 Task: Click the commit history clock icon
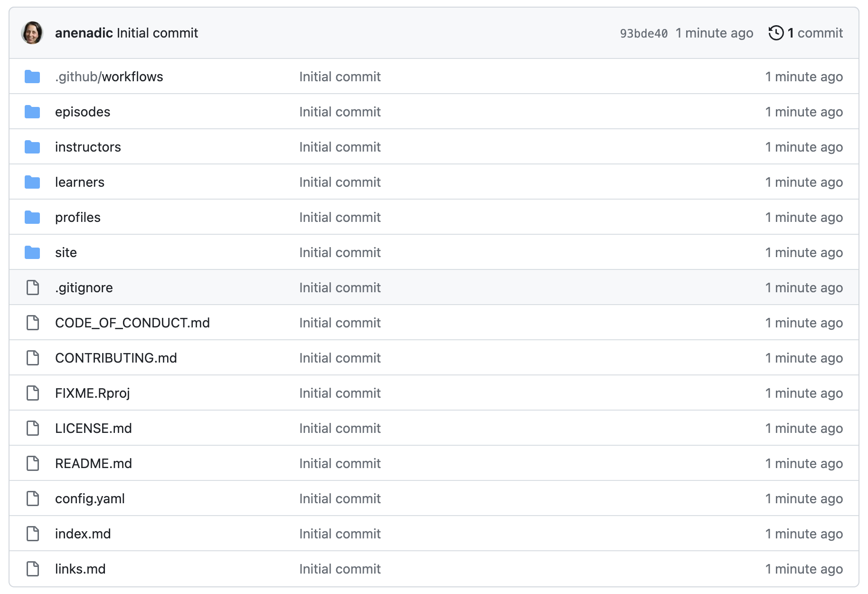(776, 33)
